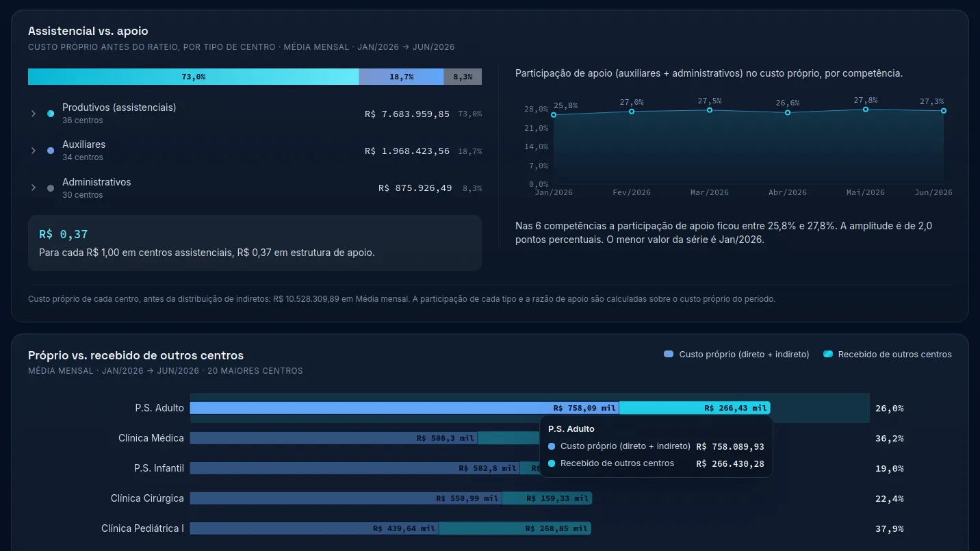Click the P.S. Infantil R$ 582,8 mil bar segment
Image resolution: width=980 pixels, height=551 pixels.
[355, 468]
